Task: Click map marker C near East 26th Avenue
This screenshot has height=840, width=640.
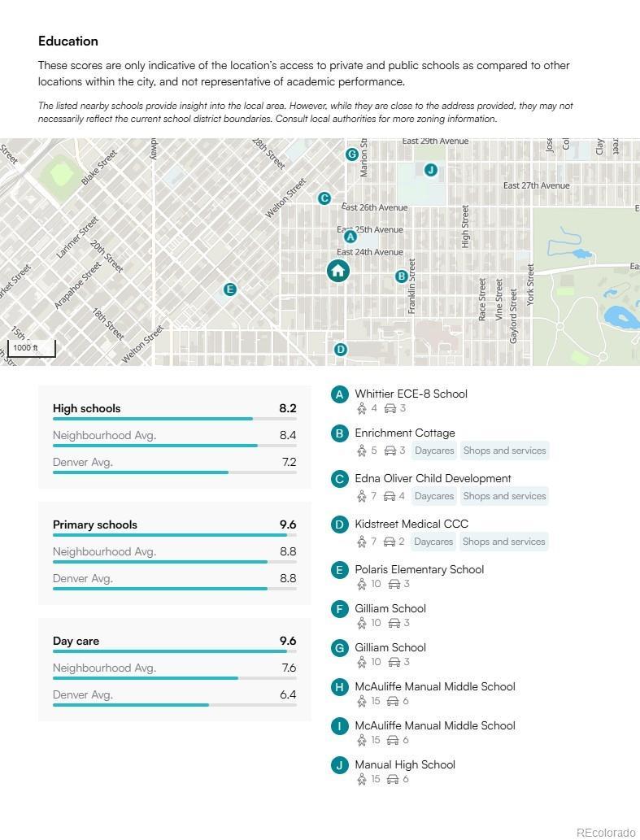Action: [324, 198]
